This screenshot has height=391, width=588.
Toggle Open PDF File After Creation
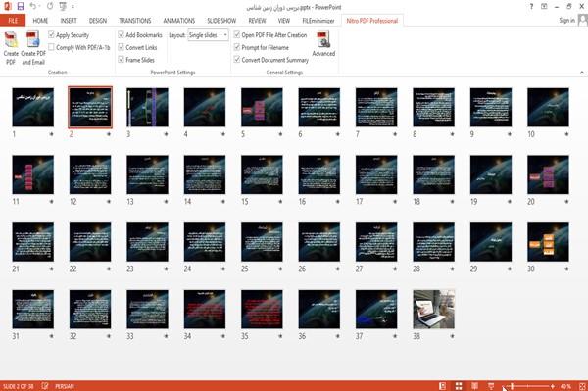pos(237,35)
